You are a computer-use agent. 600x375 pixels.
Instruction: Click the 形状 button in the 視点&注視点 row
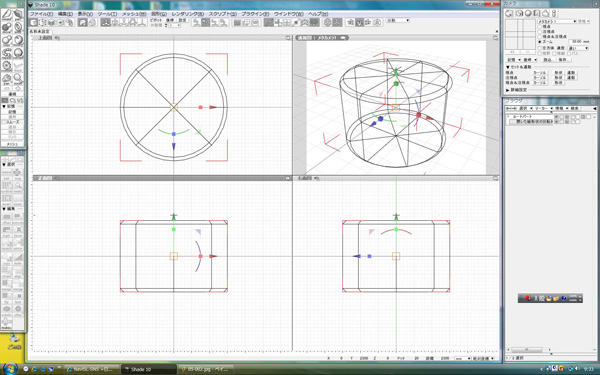coord(558,82)
